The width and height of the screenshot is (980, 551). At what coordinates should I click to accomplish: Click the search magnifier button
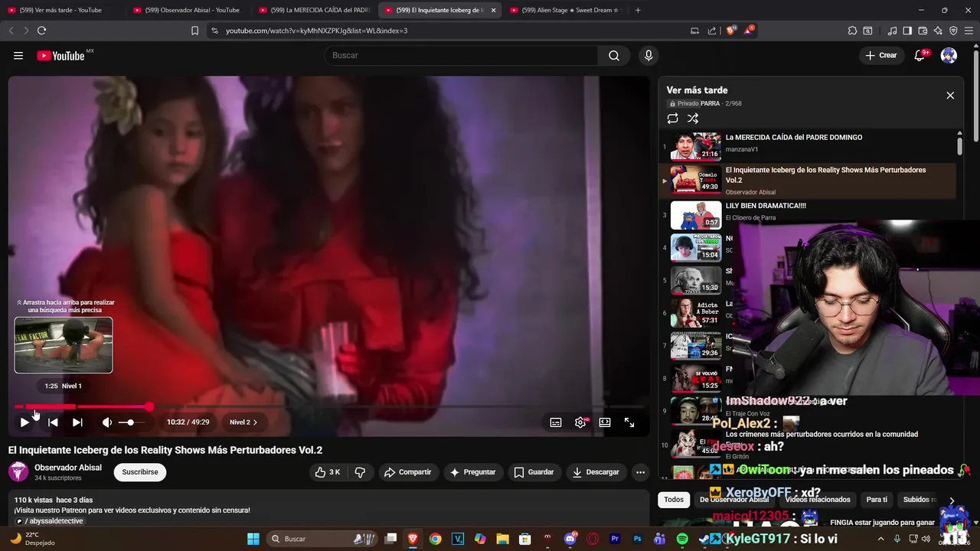coord(614,55)
